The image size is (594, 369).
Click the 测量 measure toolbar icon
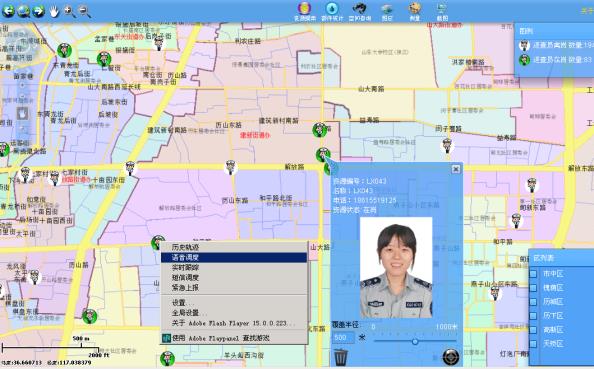pyautogui.click(x=415, y=11)
